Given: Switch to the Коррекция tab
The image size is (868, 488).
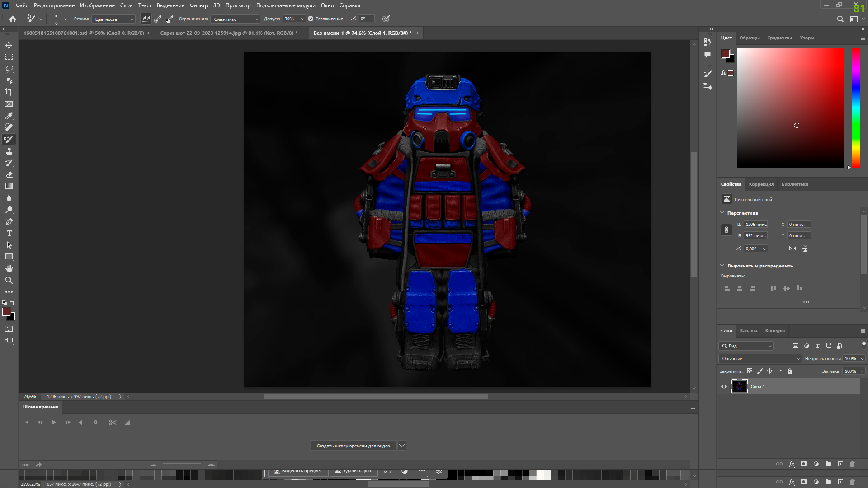Looking at the screenshot, I should coord(761,184).
